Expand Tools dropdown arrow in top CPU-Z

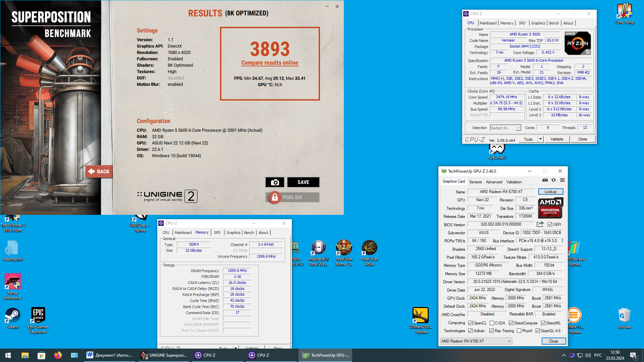pos(540,139)
